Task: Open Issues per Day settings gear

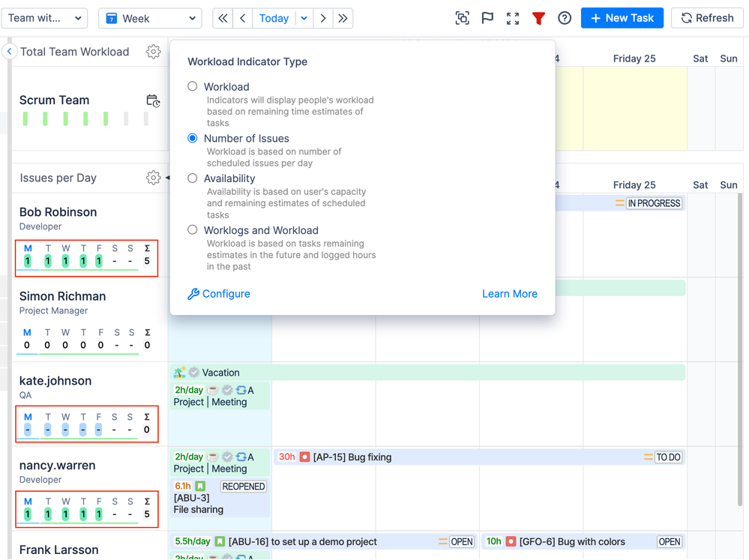Action: click(154, 178)
